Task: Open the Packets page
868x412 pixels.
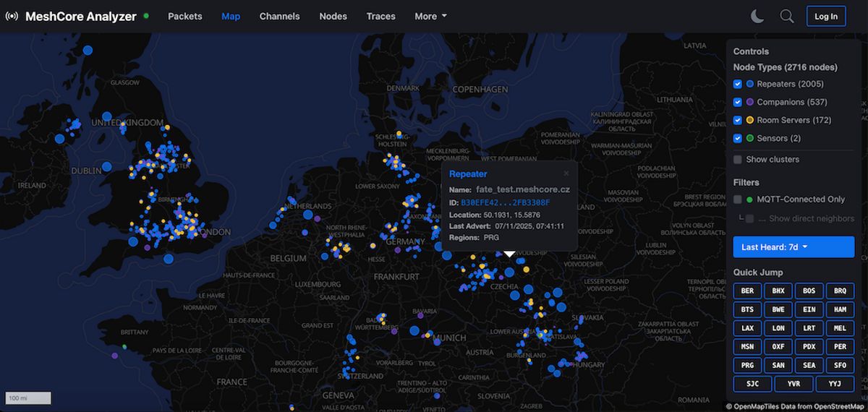Action: [x=185, y=16]
